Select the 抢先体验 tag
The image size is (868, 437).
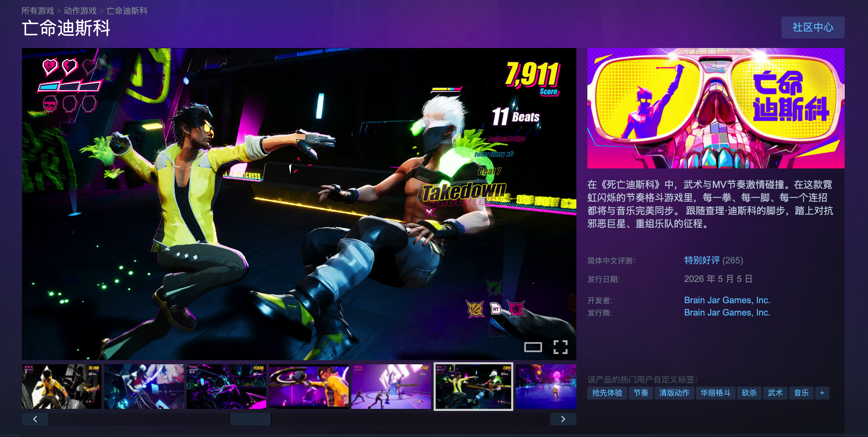pyautogui.click(x=607, y=393)
